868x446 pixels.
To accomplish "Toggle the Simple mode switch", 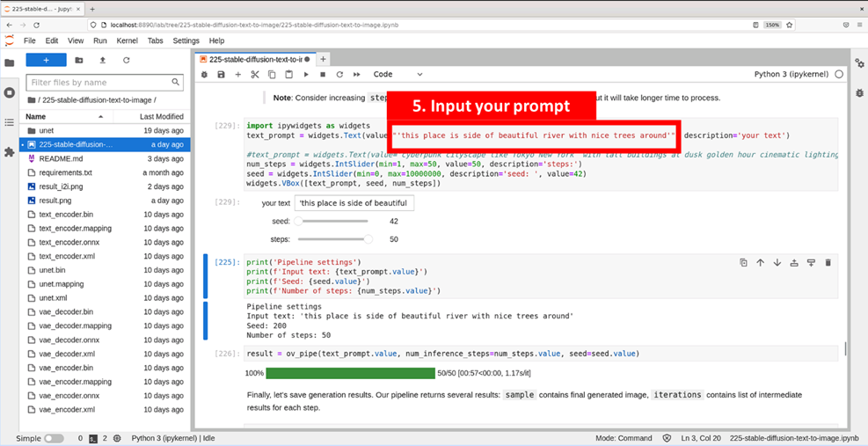I will click(x=54, y=438).
